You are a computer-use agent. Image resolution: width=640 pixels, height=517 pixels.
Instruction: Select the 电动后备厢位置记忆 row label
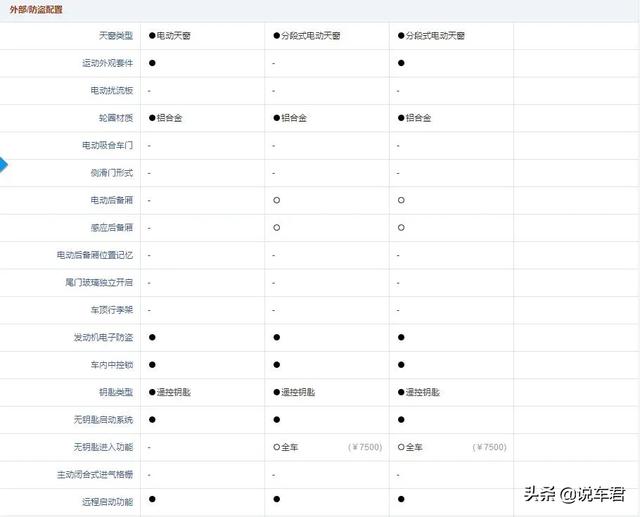[95, 255]
